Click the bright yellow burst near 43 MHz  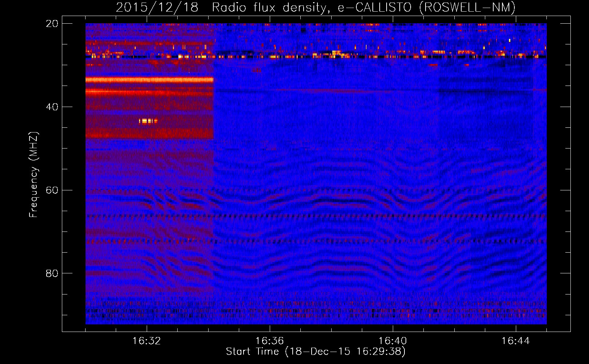148,121
